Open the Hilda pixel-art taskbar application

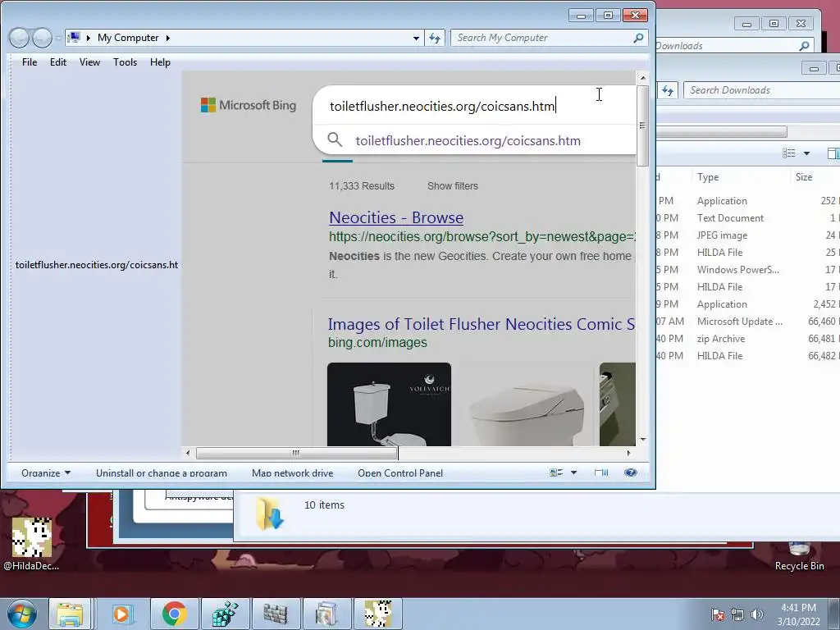point(377,614)
